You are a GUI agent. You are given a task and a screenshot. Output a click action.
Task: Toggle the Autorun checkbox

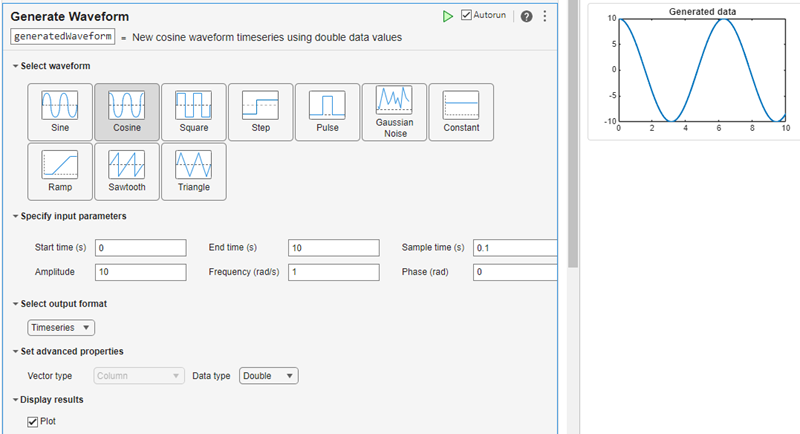coord(467,16)
